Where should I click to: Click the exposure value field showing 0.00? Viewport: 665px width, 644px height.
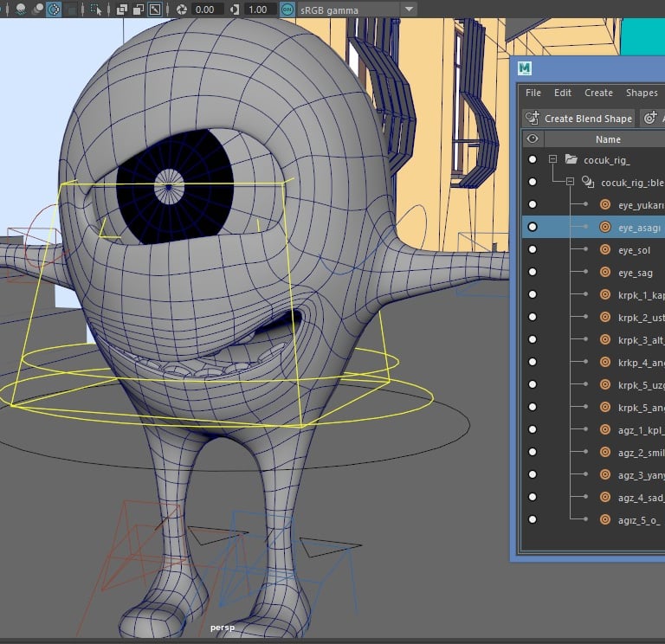(x=206, y=10)
